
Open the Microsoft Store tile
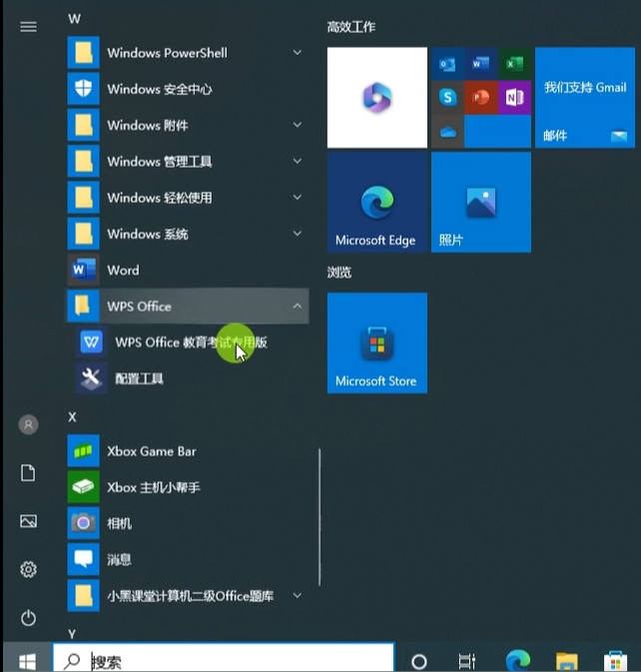point(377,342)
